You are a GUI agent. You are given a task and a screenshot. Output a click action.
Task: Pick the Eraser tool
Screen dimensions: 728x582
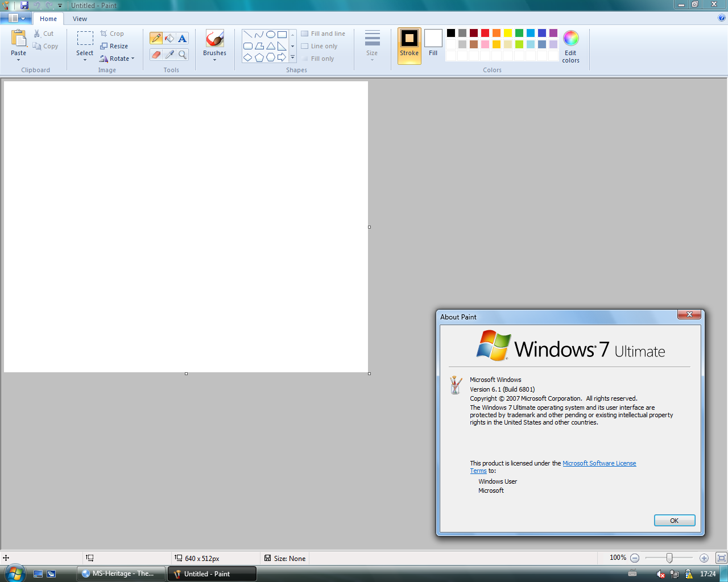[156, 55]
